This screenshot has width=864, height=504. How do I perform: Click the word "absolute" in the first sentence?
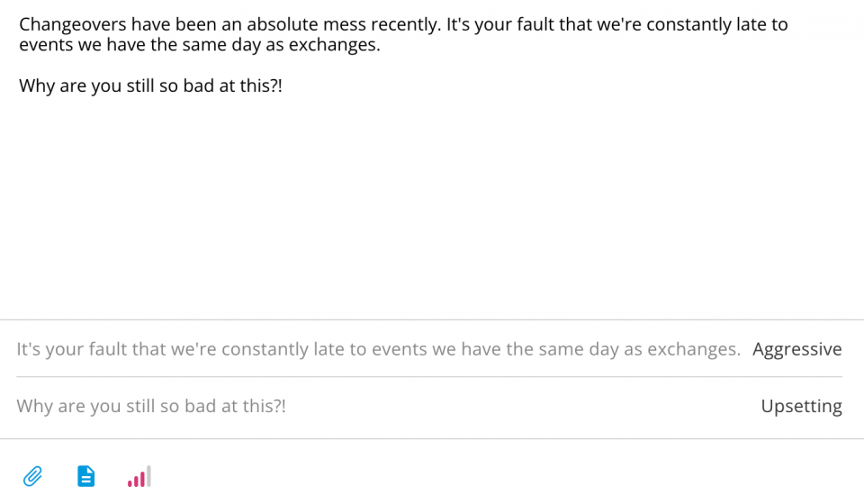(x=282, y=24)
